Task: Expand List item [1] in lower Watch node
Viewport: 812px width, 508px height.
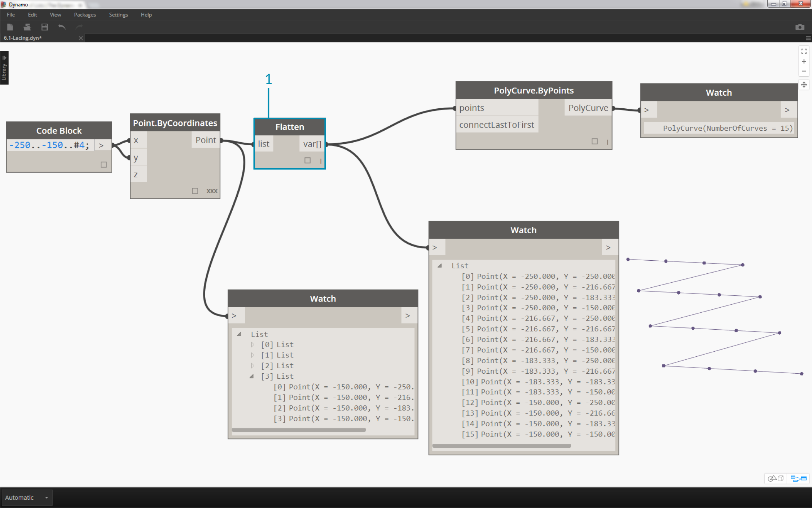Action: coord(251,355)
